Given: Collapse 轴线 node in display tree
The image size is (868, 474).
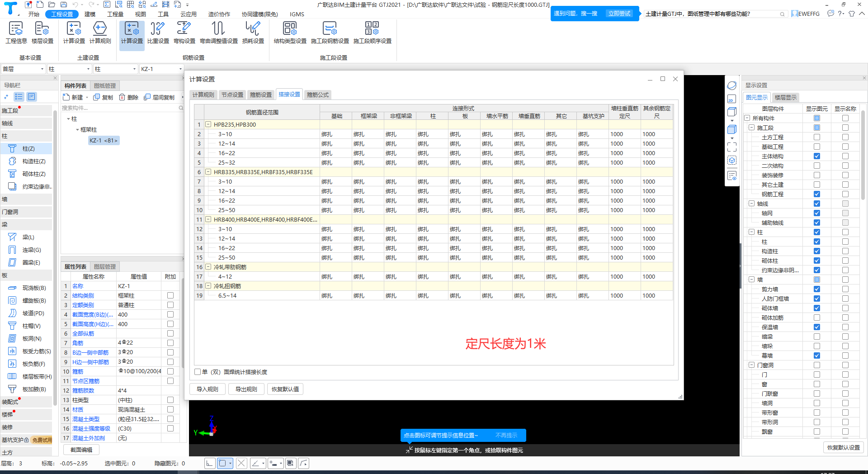Looking at the screenshot, I should pos(752,204).
